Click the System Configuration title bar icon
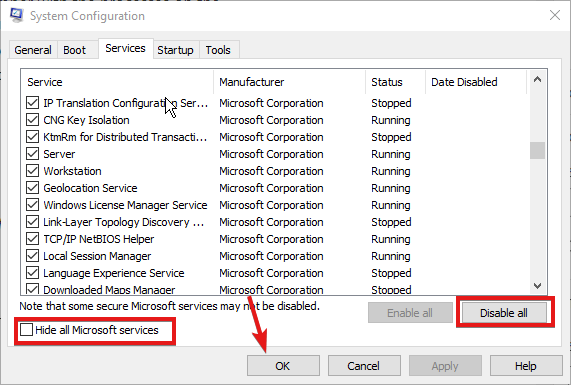Screen dimensions: 571x385 click(x=16, y=15)
